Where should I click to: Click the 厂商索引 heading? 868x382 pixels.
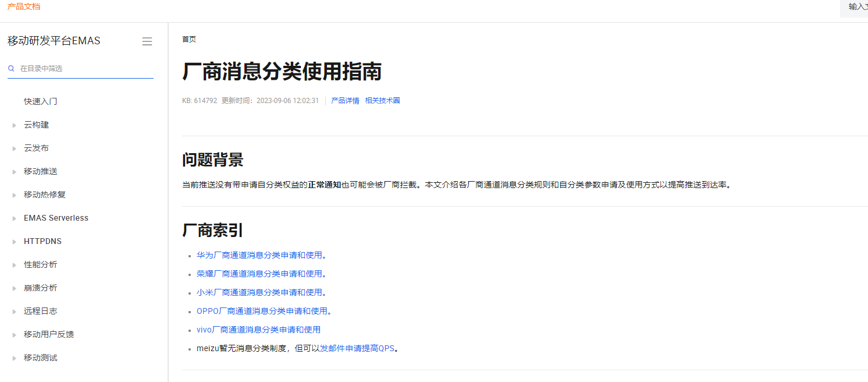click(212, 230)
